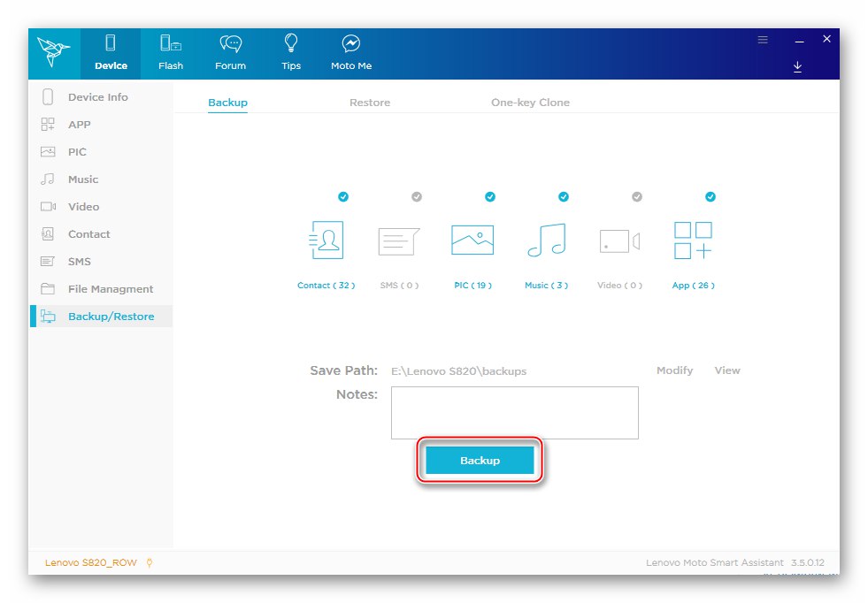The image size is (868, 603).
Task: Uncheck the PIC backup checkmark
Action: coord(490,196)
